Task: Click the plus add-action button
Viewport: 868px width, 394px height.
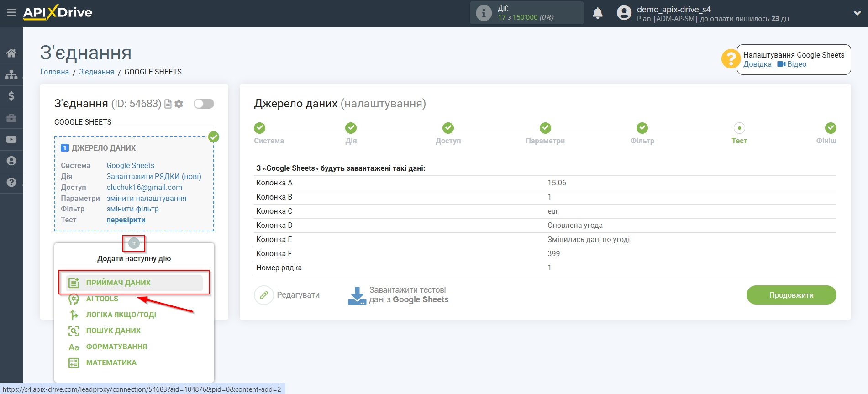Action: point(134,243)
